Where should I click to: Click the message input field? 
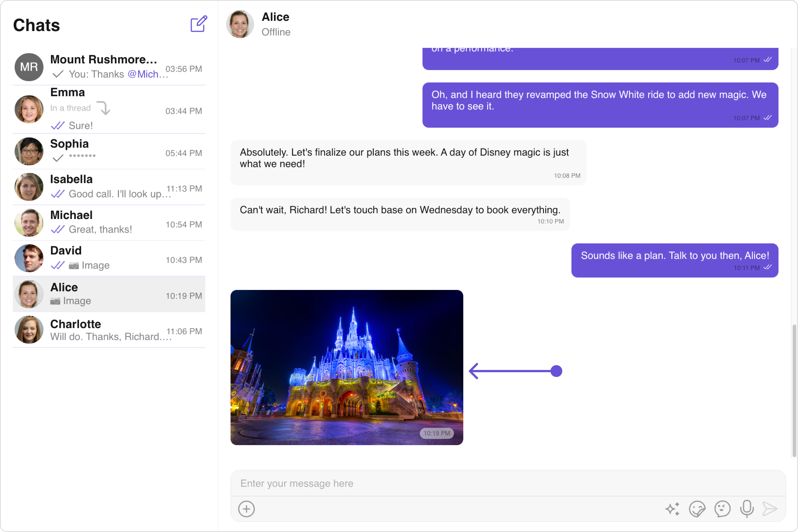click(x=508, y=483)
